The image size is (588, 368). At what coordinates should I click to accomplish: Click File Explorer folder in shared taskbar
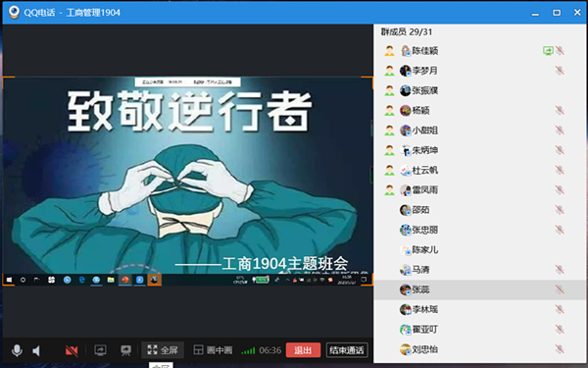click(111, 280)
